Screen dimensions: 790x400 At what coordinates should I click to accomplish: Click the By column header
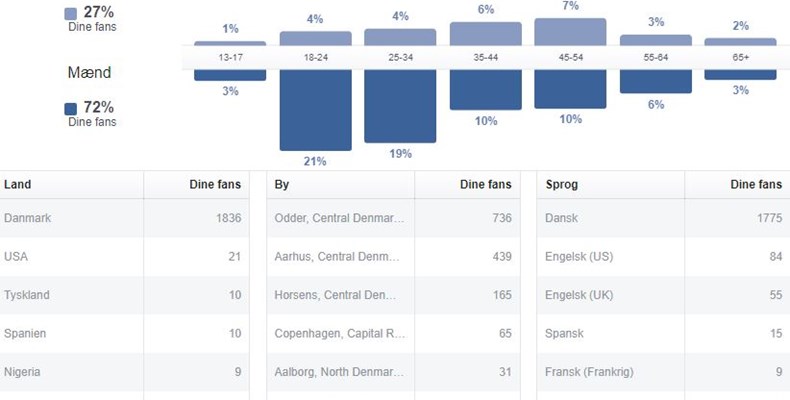point(282,185)
